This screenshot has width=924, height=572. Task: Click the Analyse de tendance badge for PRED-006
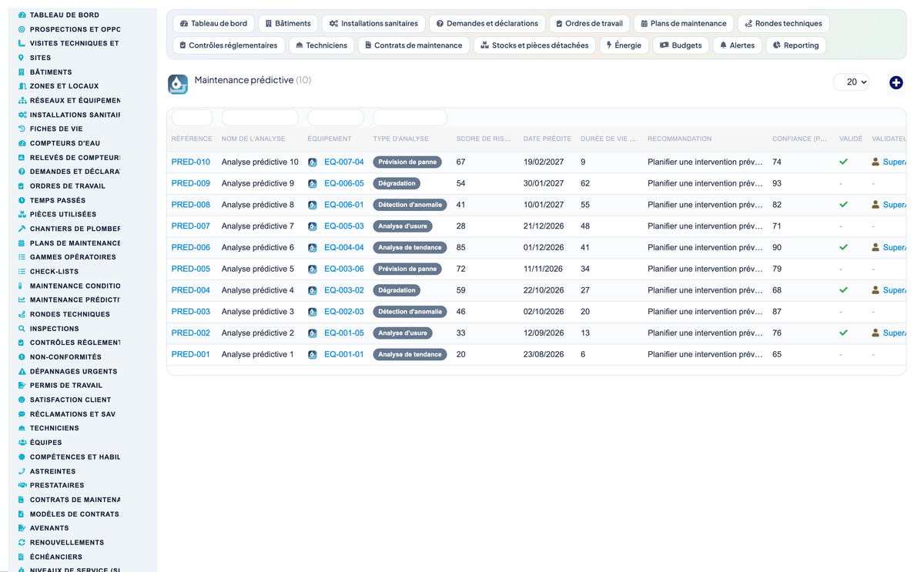[x=410, y=248]
